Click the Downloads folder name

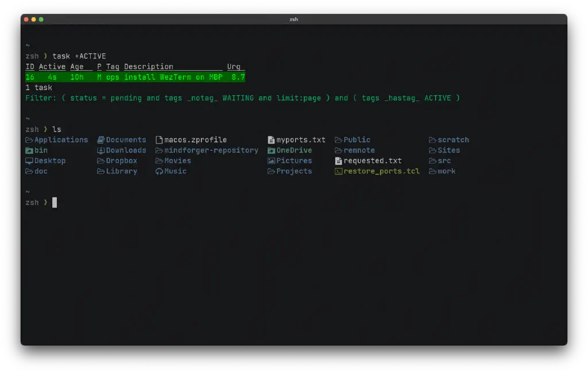[126, 150]
